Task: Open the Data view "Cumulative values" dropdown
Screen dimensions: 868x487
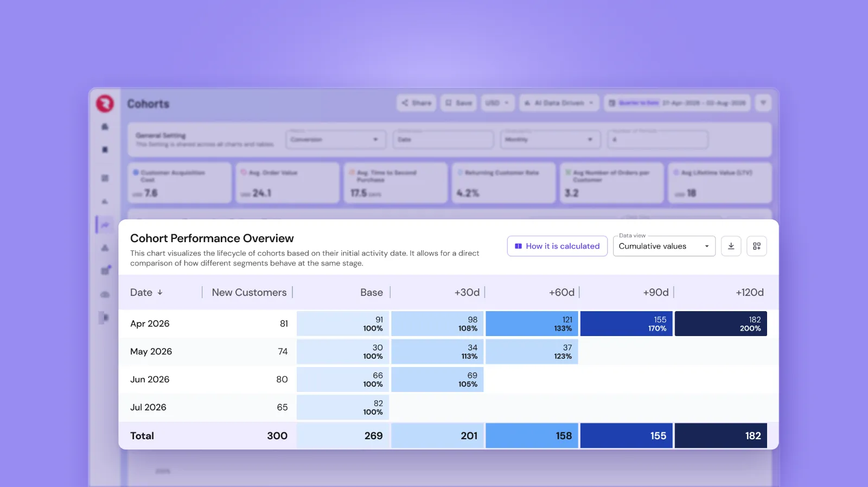Action: (x=664, y=246)
